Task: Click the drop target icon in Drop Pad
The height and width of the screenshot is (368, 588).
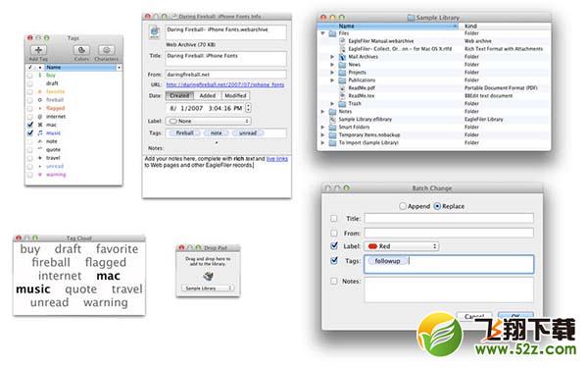Action: point(208,277)
